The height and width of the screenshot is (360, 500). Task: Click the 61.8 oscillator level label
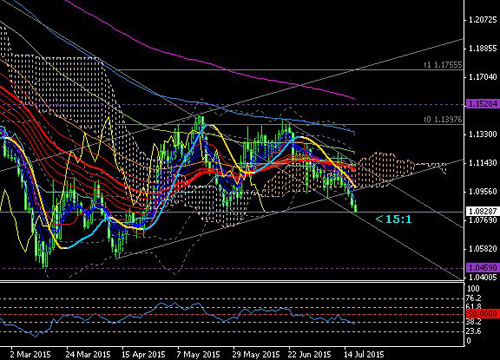pyautogui.click(x=474, y=307)
